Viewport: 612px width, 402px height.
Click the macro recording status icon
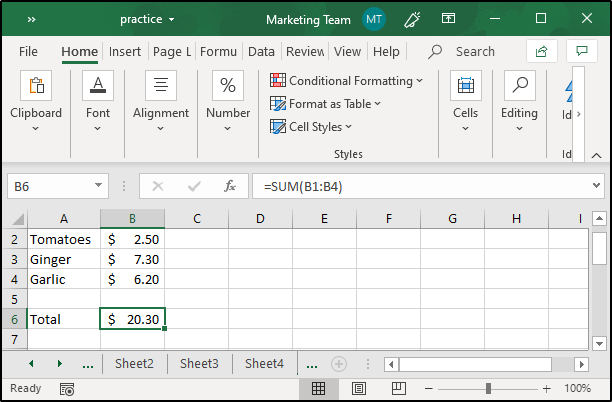67,389
